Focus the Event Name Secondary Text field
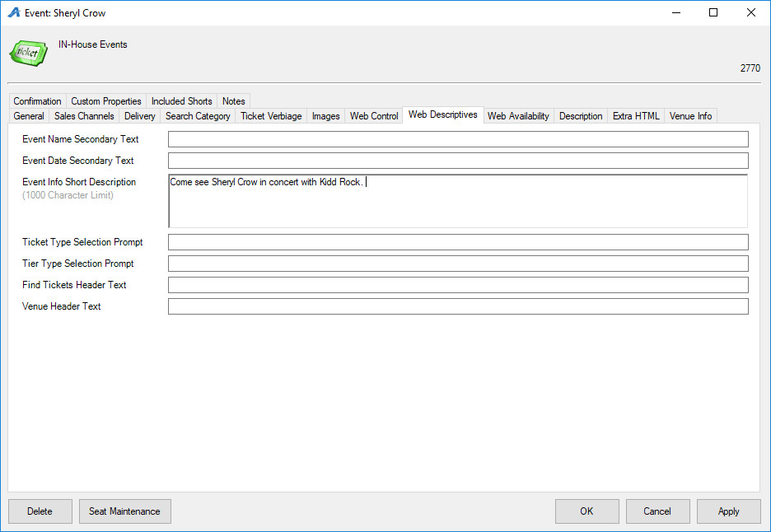The height and width of the screenshot is (532, 771). [458, 139]
